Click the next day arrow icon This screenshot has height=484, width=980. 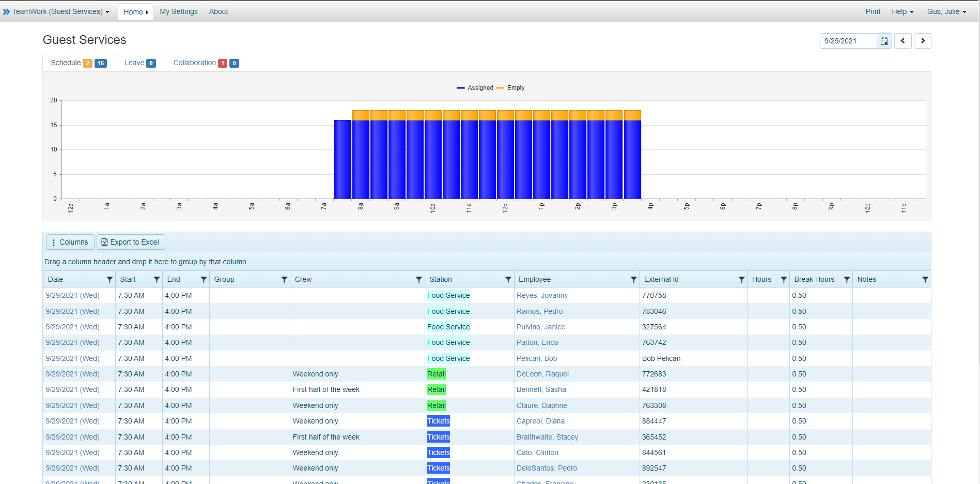click(x=923, y=40)
